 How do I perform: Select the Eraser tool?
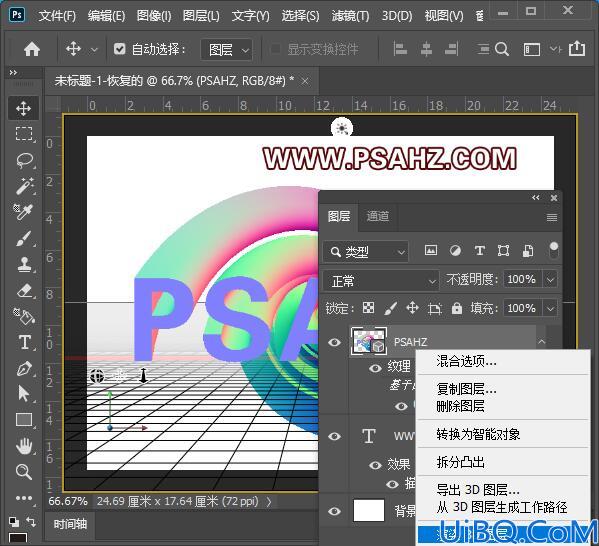coord(24,290)
